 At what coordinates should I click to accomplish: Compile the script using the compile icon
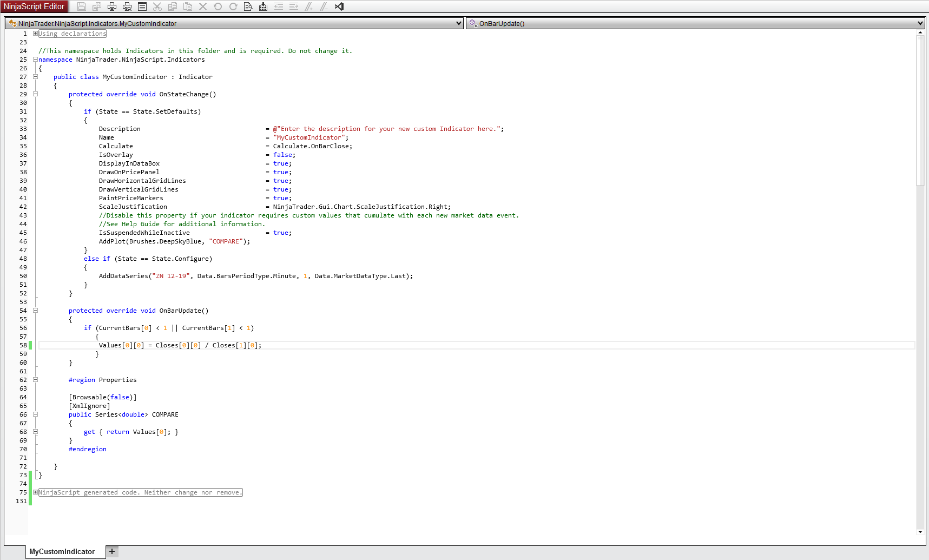[263, 6]
